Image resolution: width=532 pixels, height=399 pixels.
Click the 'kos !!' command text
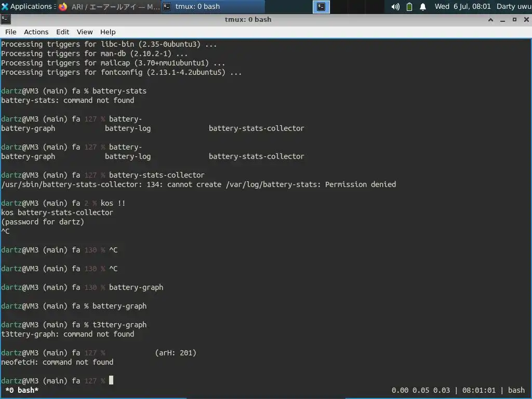(x=113, y=203)
